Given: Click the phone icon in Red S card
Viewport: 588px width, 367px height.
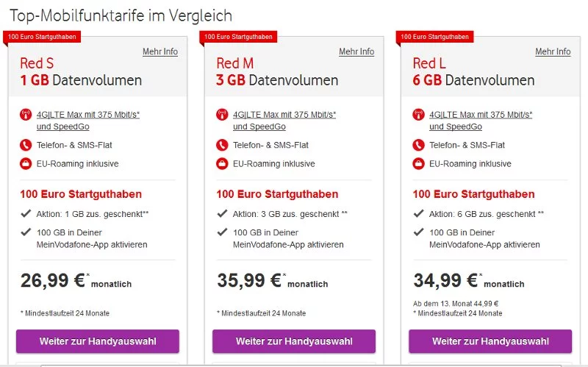Looking at the screenshot, I should click(26, 145).
